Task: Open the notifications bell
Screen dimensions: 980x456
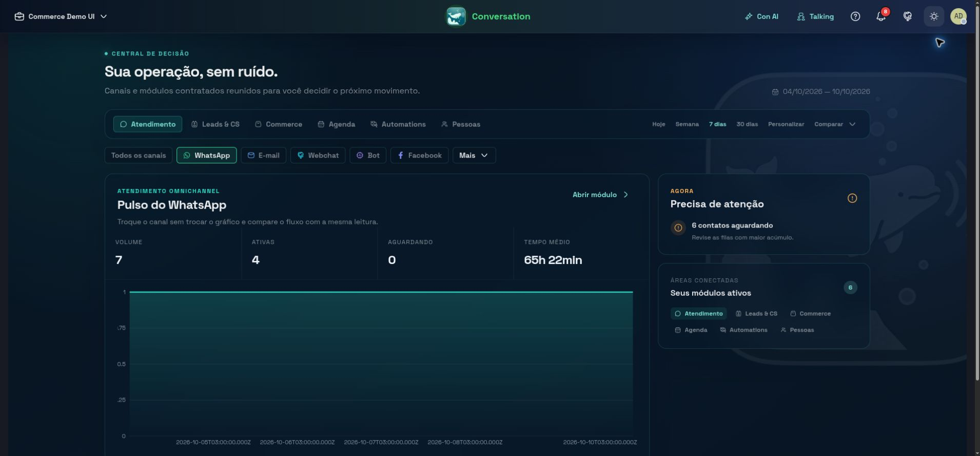Action: [881, 16]
